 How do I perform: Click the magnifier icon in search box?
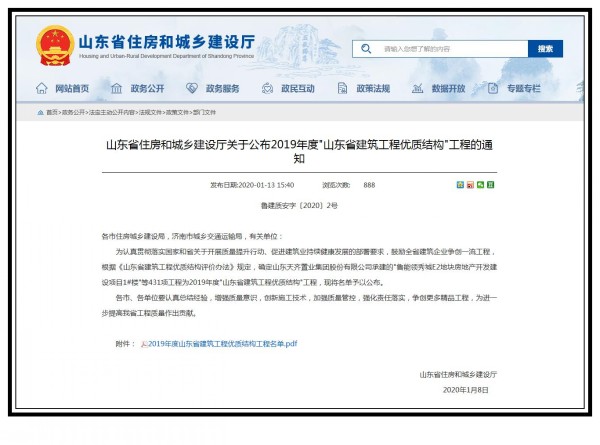(368, 49)
